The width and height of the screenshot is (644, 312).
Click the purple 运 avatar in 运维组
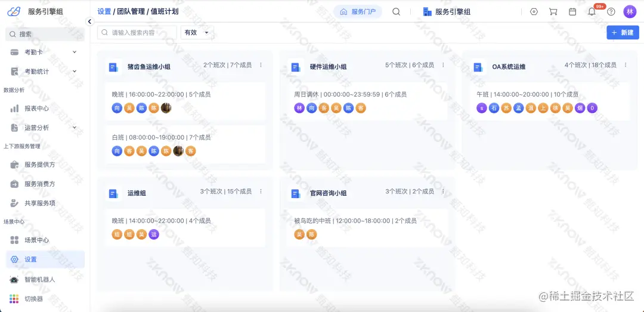point(154,234)
